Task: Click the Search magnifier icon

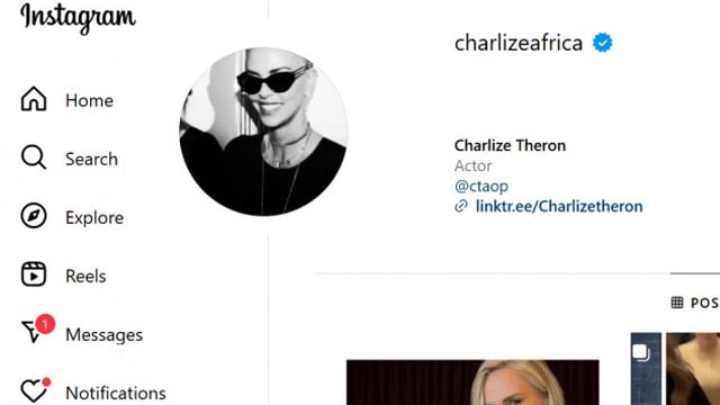Action: (34, 157)
